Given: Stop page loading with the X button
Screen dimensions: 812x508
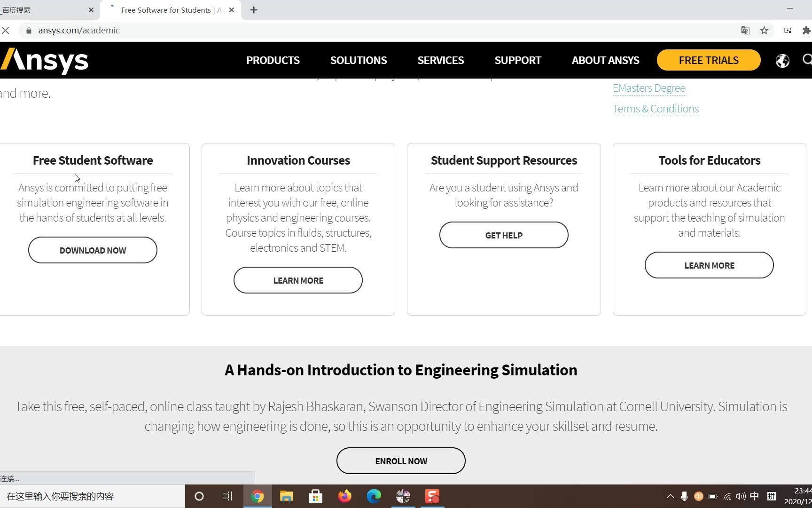Looking at the screenshot, I should (6, 31).
